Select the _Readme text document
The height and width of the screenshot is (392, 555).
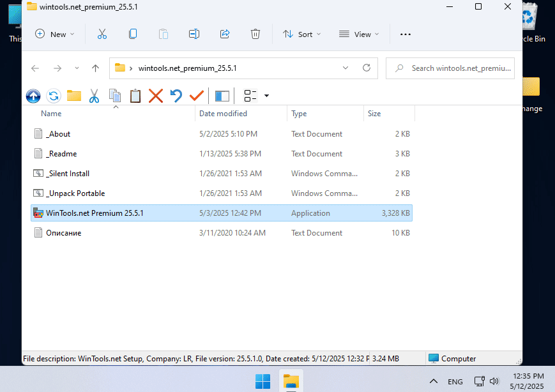point(222,154)
